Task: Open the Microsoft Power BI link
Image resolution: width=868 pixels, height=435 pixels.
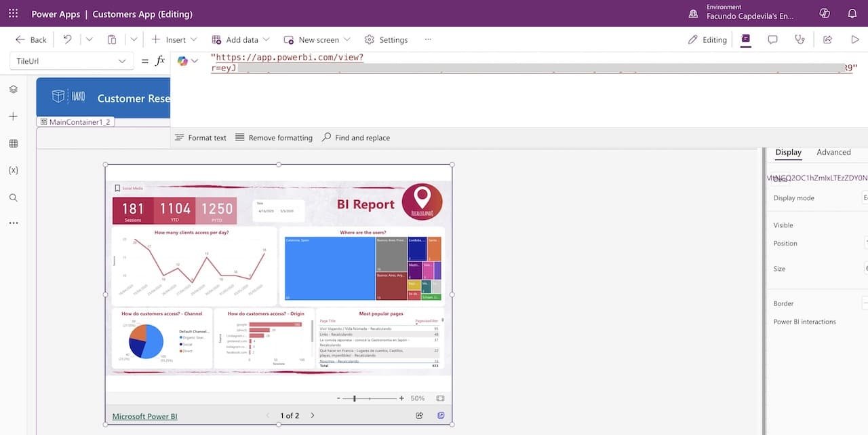Action: tap(144, 415)
